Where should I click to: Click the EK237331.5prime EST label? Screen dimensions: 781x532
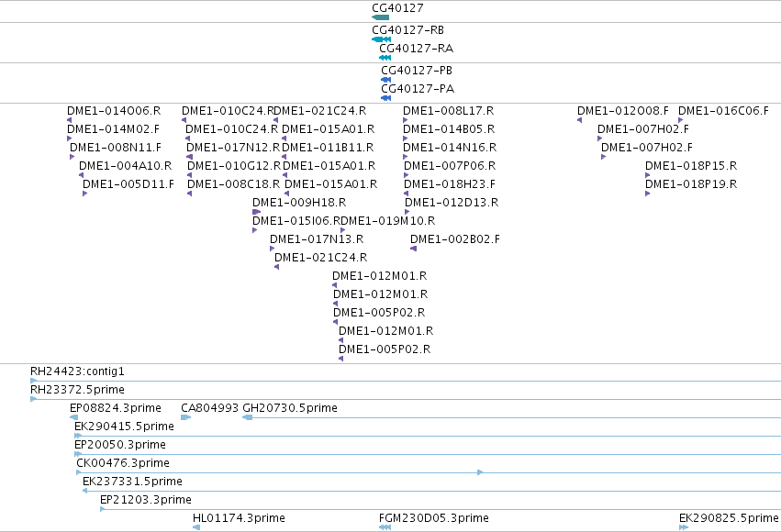coord(132,482)
